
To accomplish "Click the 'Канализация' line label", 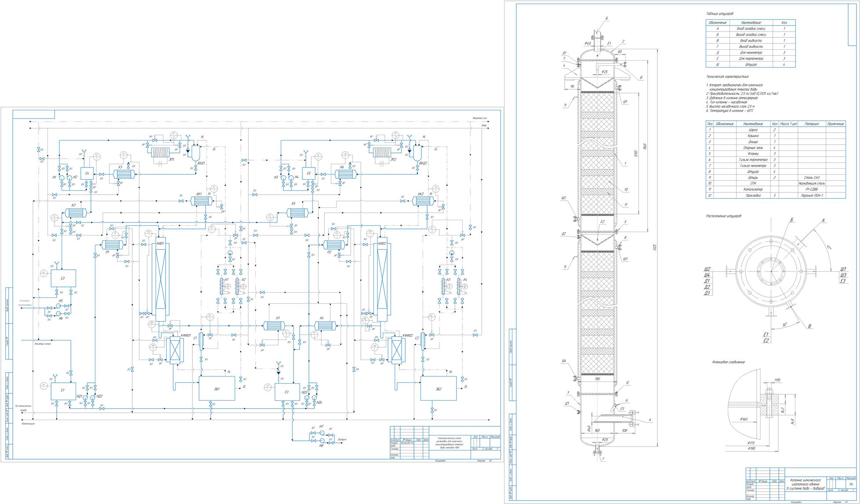I will pos(28,424).
